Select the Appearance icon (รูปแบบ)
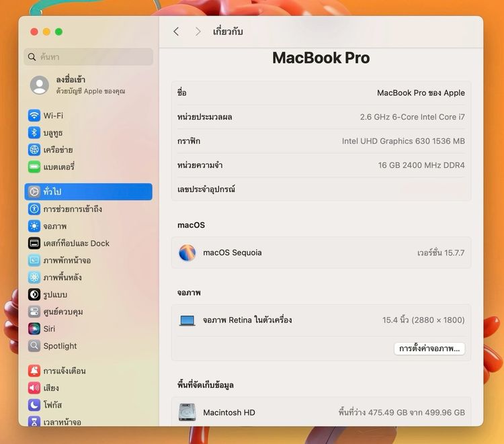This screenshot has width=504, height=444. pos(34,294)
